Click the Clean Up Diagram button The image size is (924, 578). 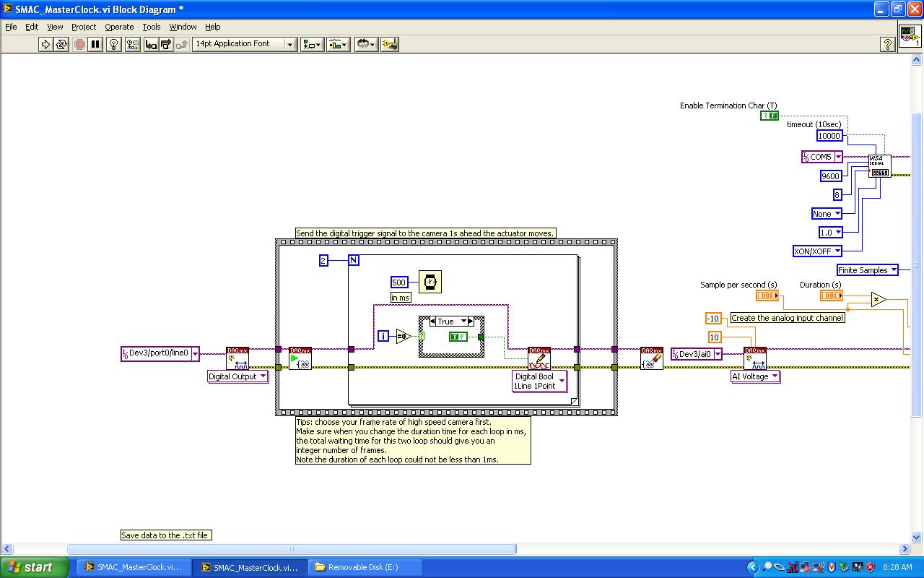pos(390,44)
